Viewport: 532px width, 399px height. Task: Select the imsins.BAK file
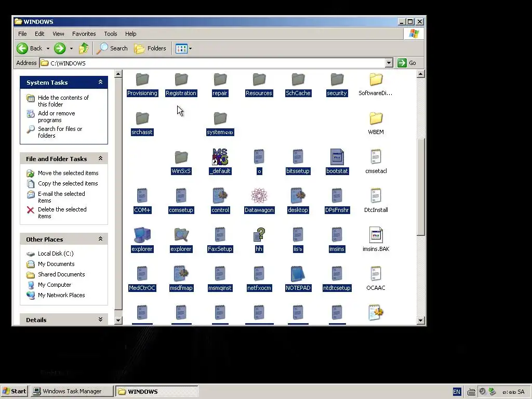[376, 240]
